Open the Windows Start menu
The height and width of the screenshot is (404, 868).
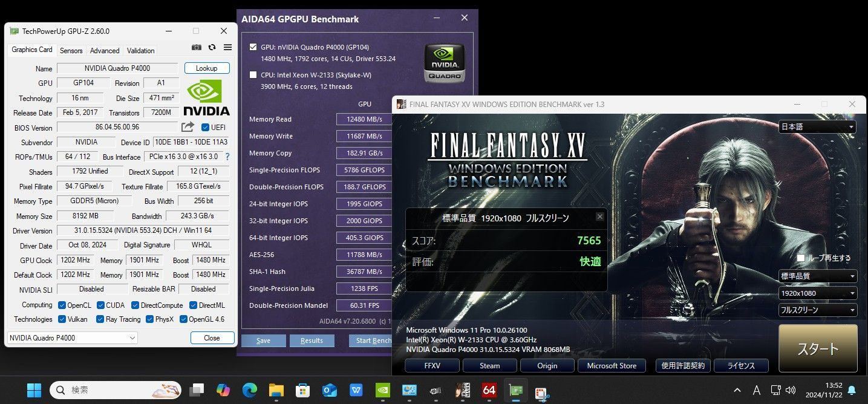point(34,390)
